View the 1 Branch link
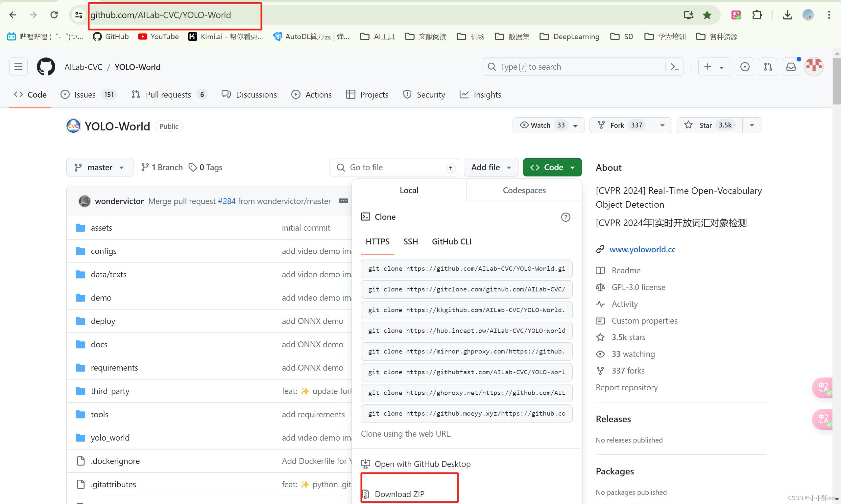 162,167
